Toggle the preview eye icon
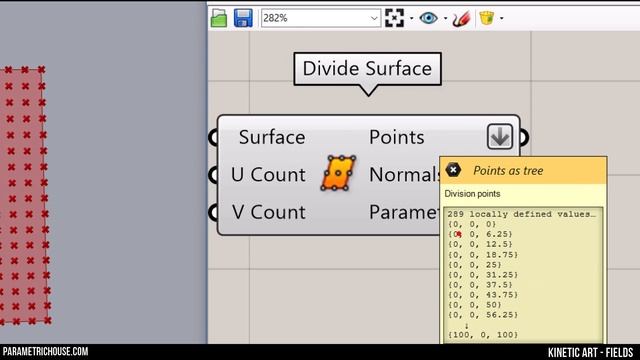 point(429,18)
